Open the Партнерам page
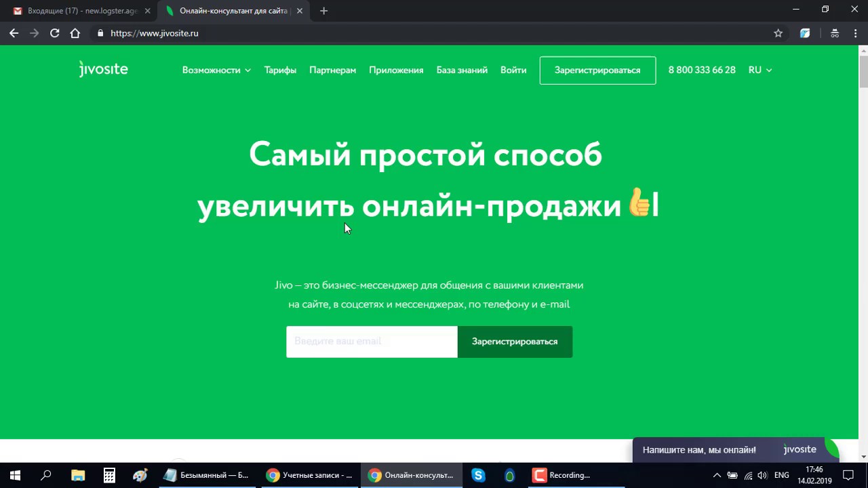The image size is (868, 488). pos(332,70)
